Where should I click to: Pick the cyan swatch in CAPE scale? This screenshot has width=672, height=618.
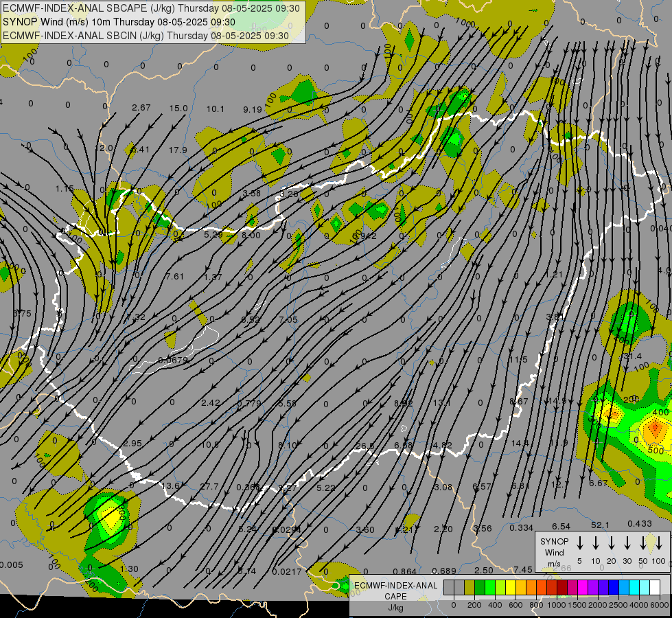tap(634, 587)
